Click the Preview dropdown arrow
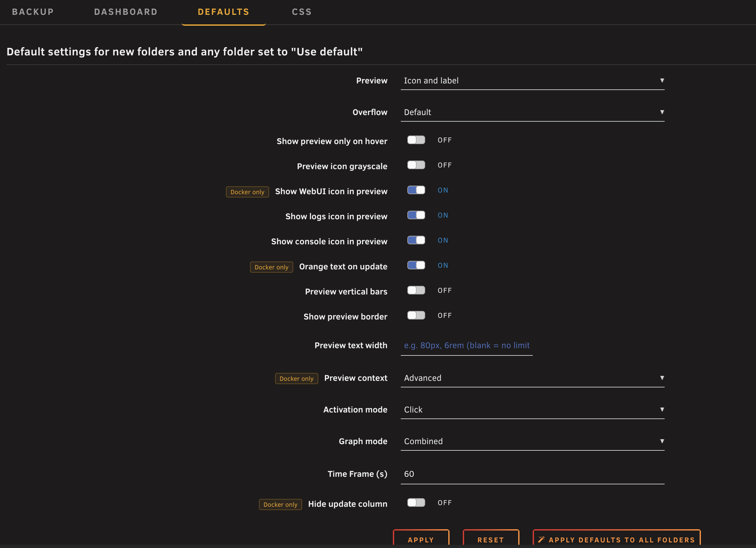 662,80
